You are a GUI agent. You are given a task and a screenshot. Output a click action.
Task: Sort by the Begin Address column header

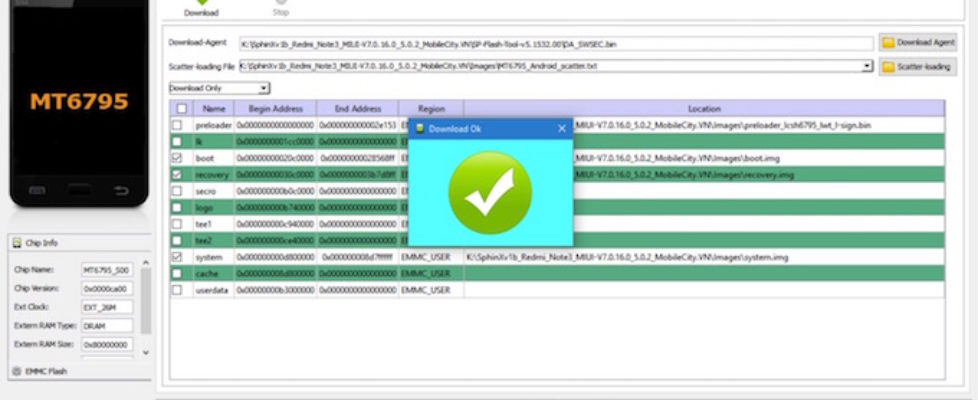click(274, 108)
